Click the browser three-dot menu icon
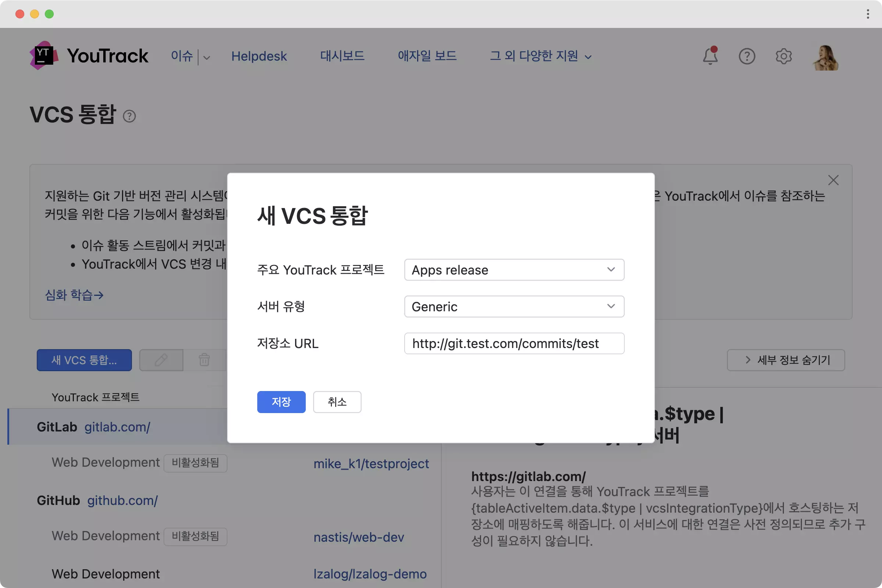Image resolution: width=882 pixels, height=588 pixels. [x=868, y=14]
